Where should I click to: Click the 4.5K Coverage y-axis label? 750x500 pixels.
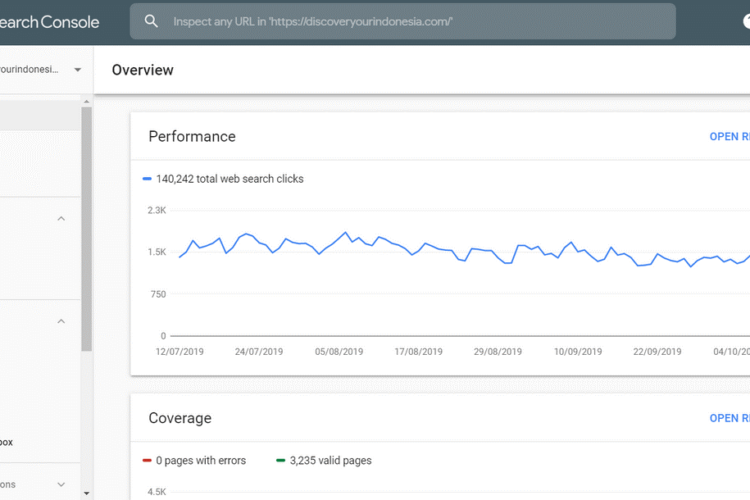coord(157,492)
